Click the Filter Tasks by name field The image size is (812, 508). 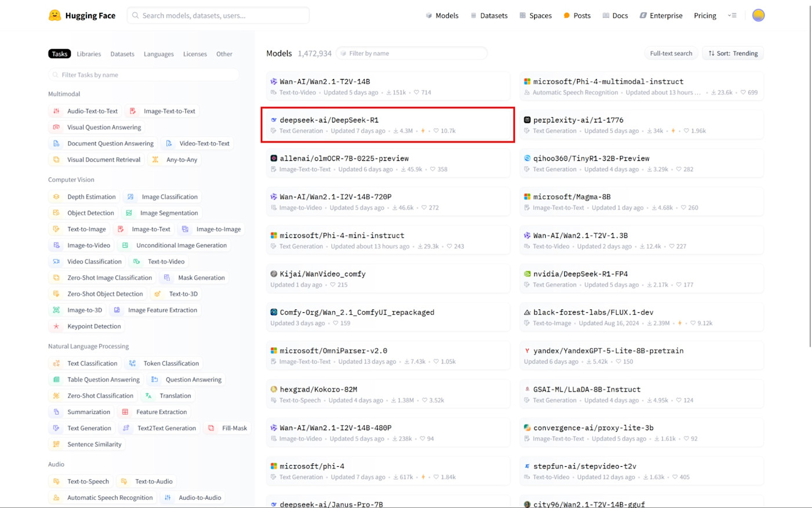tap(144, 75)
